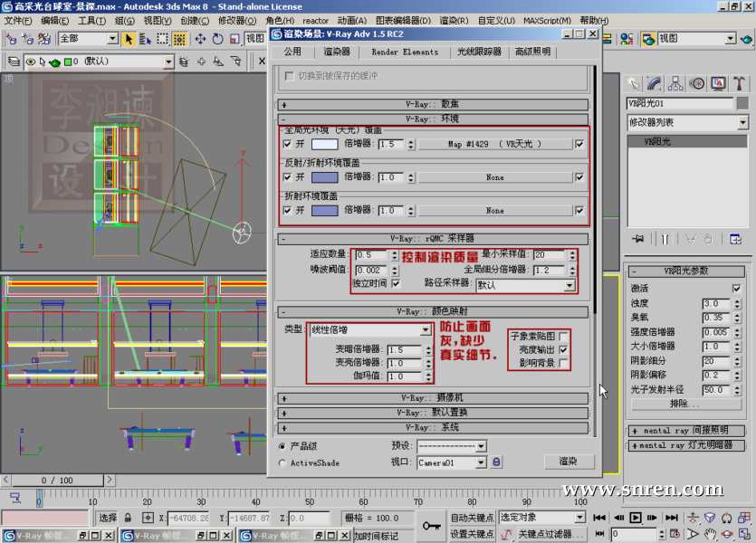Activate Select by Name tool
Viewport: 756px width, 543px height.
coord(145,39)
